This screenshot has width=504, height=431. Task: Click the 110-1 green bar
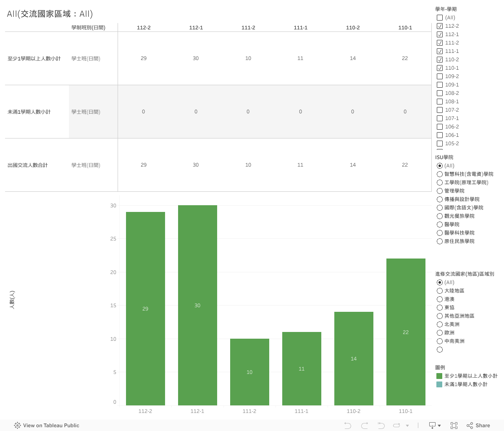[406, 332]
